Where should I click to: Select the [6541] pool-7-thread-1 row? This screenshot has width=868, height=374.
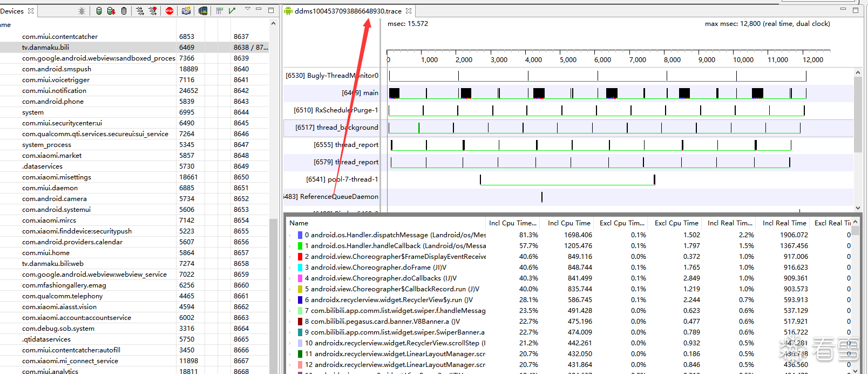point(342,179)
